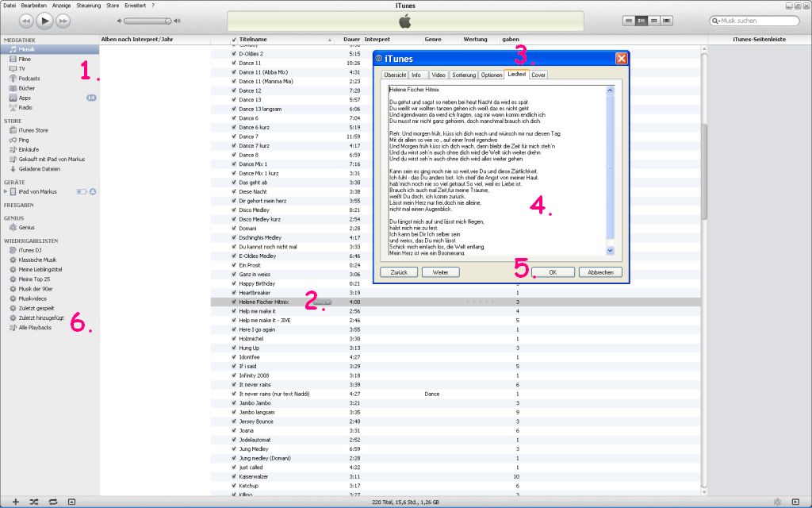
Task: Open Genius in the sidebar
Action: coord(26,228)
